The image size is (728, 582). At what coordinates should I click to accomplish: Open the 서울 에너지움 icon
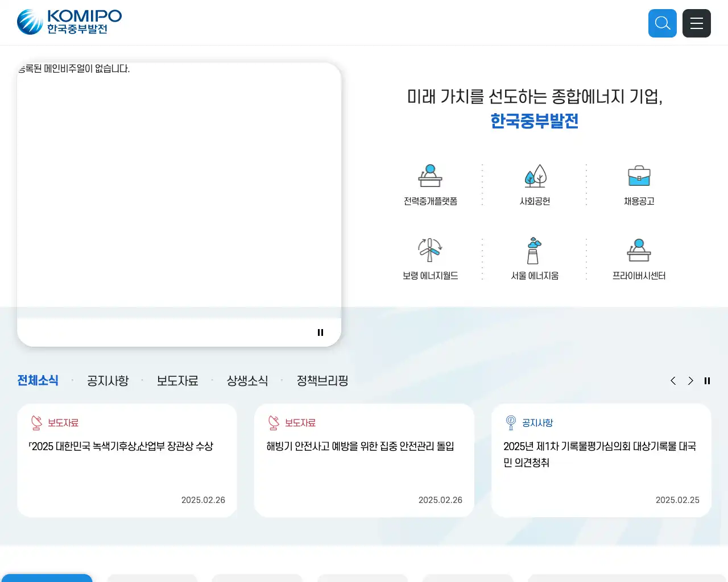coord(535,251)
